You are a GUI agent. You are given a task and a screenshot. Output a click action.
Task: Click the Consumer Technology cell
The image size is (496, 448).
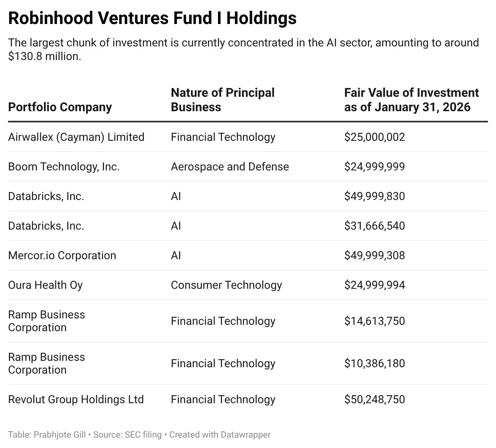coord(226,285)
